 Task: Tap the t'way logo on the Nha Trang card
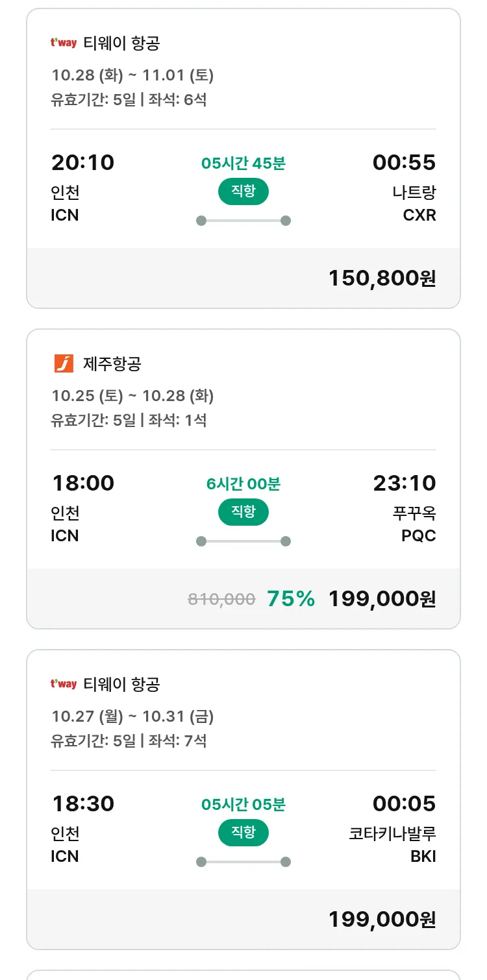click(x=64, y=43)
